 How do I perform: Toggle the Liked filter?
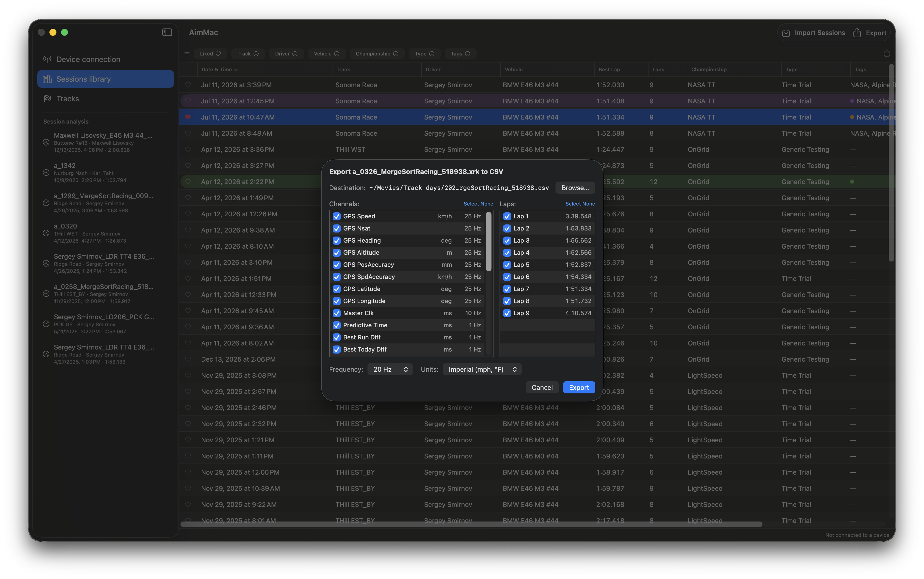tap(210, 54)
